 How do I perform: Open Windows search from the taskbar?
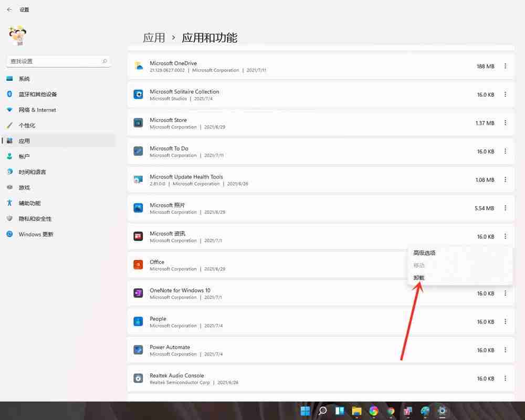coord(322,411)
